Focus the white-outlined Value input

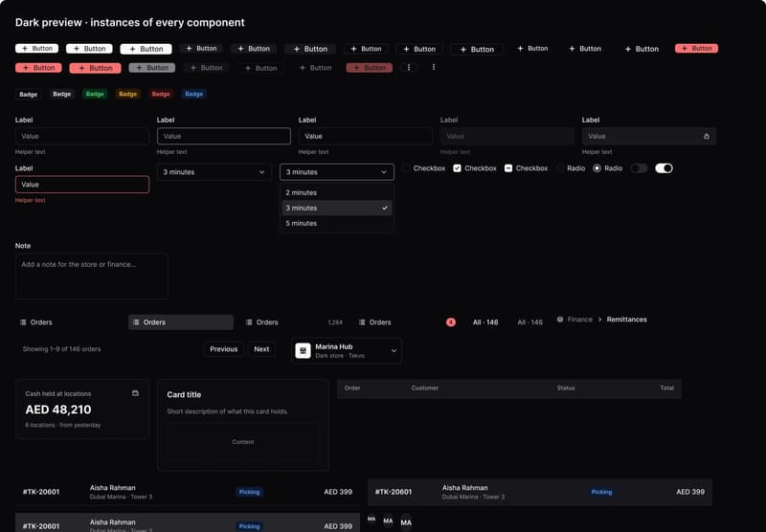pos(224,136)
